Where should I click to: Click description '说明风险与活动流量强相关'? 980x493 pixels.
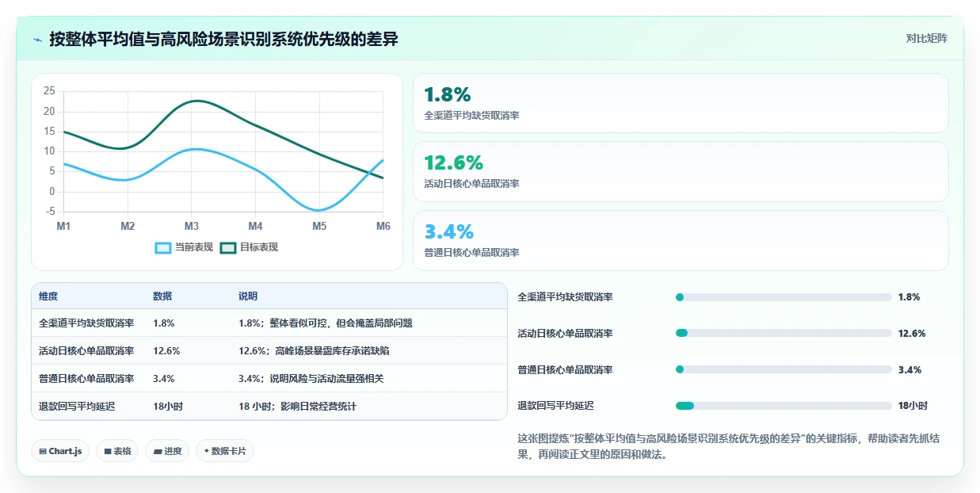coord(326,379)
